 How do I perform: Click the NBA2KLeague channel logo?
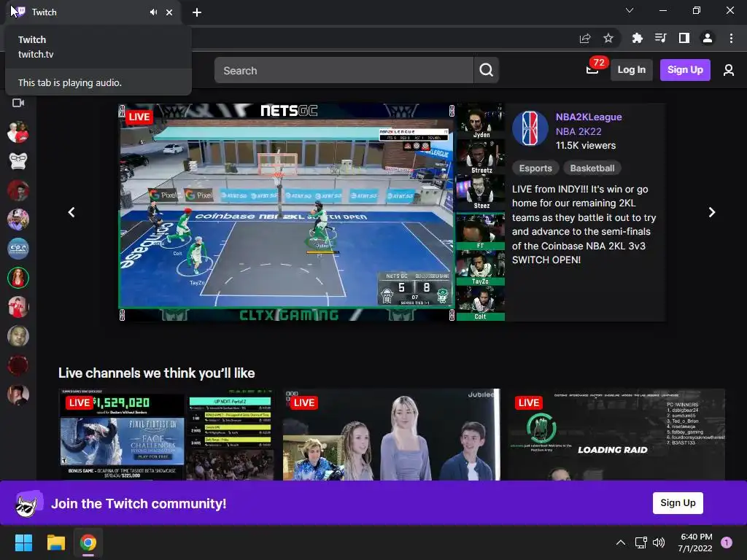click(x=530, y=128)
